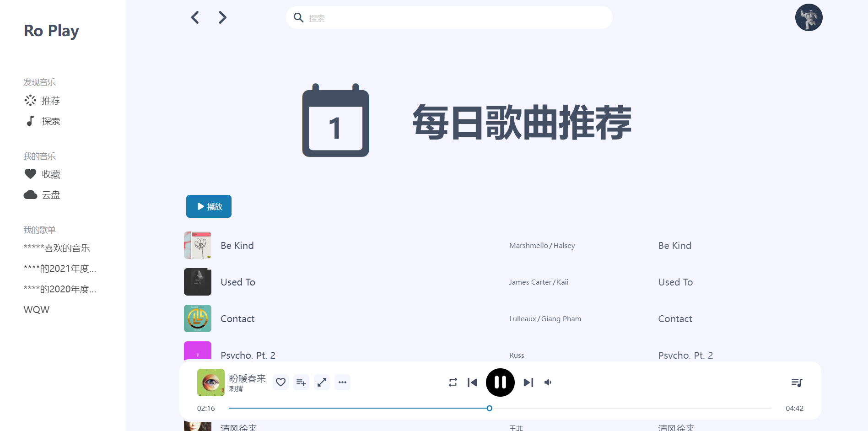
Task: Pause the current playback
Action: pyautogui.click(x=500, y=383)
